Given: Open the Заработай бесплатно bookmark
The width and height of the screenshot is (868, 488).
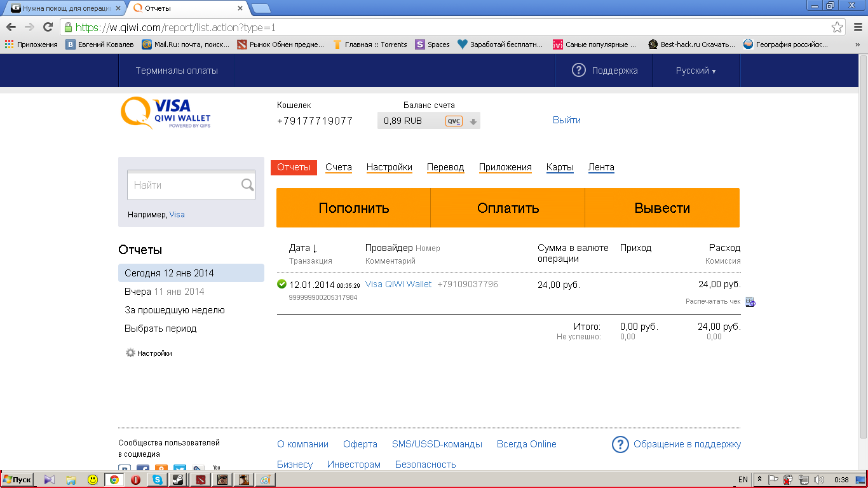Looking at the screenshot, I should 500,44.
